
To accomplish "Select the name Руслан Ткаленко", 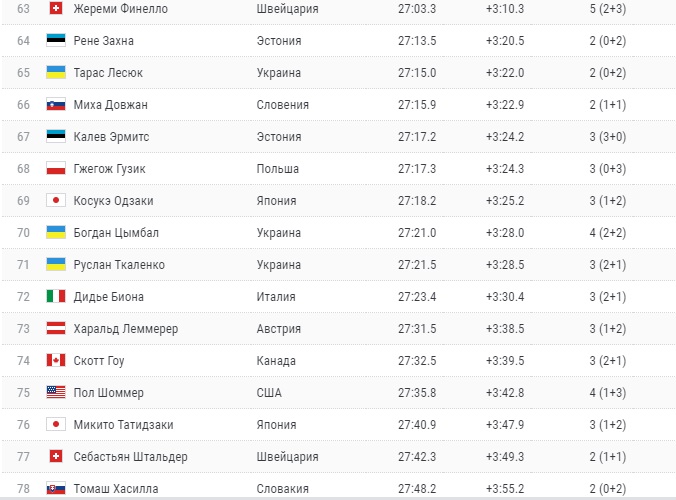I will pyautogui.click(x=119, y=265).
